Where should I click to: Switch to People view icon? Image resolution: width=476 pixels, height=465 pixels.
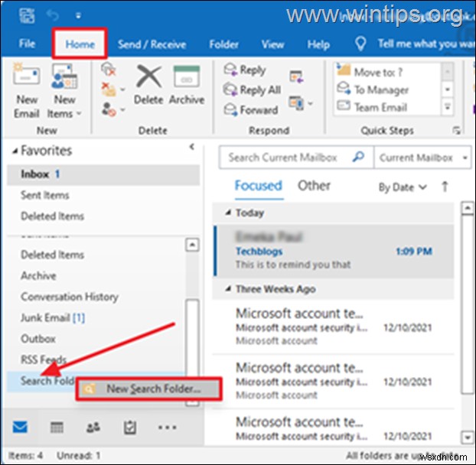(x=93, y=427)
